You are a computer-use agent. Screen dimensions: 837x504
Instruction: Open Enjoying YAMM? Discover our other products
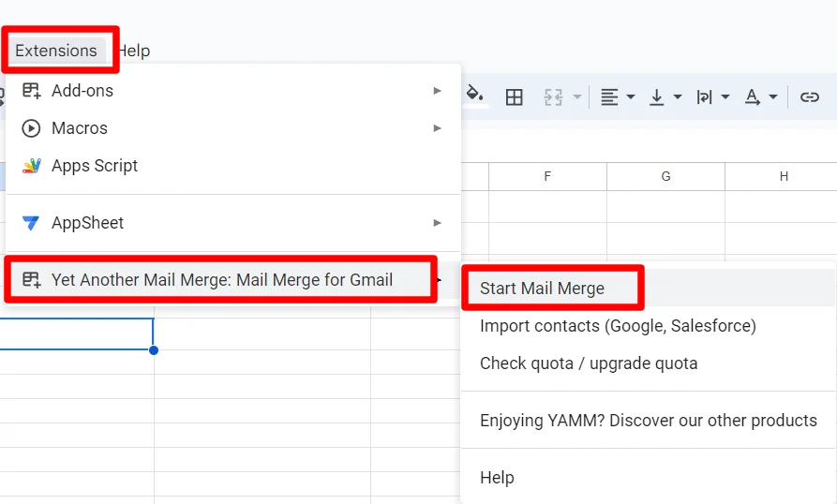point(648,421)
